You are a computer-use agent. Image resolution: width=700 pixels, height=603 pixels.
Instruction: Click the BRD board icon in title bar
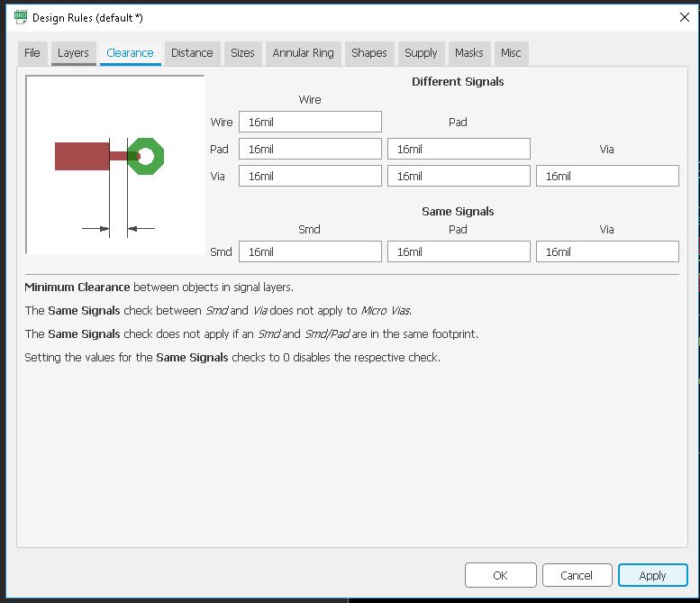point(21,17)
